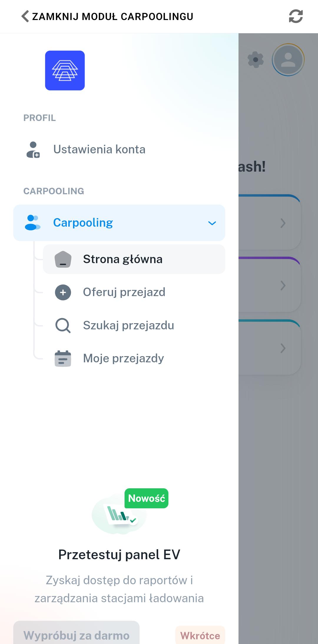Select Strona główna menu item

(122, 259)
